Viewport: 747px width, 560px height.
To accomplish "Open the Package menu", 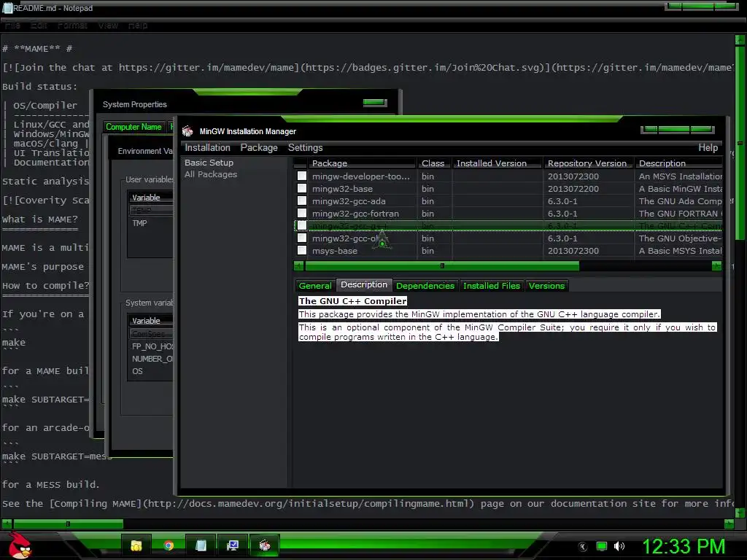I will [x=259, y=147].
